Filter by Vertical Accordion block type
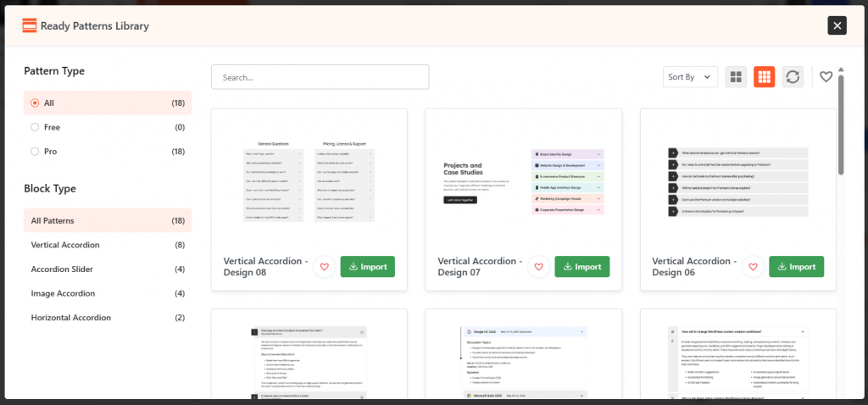The image size is (868, 405). pyautogui.click(x=65, y=245)
